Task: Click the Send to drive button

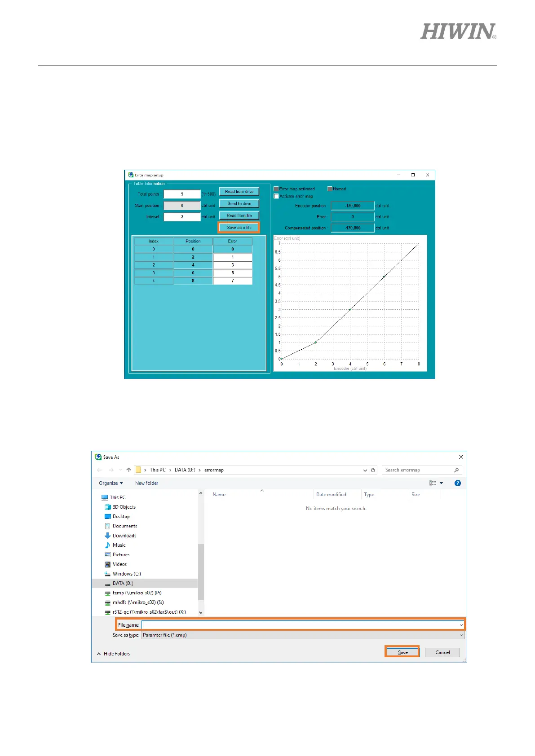Action: (239, 203)
